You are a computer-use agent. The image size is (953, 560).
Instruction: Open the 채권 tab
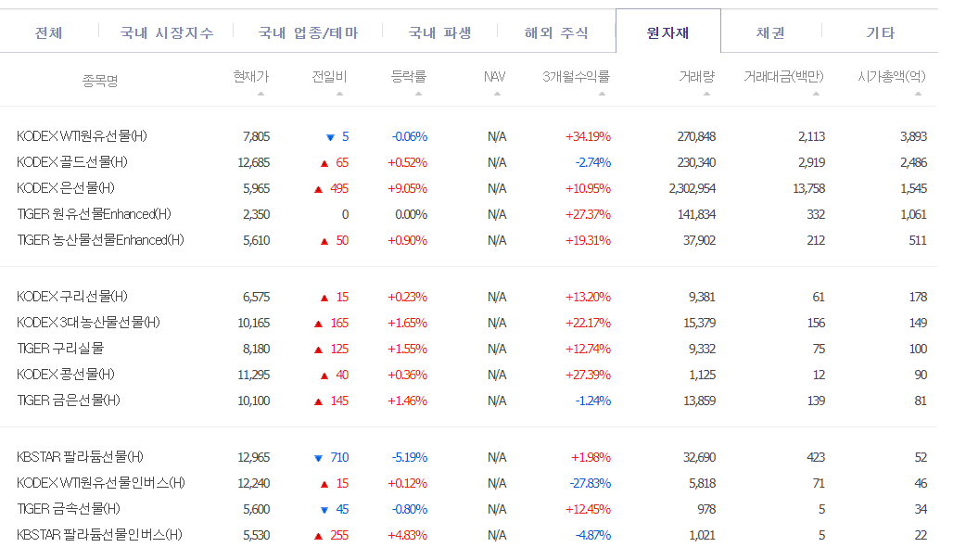[x=770, y=33]
